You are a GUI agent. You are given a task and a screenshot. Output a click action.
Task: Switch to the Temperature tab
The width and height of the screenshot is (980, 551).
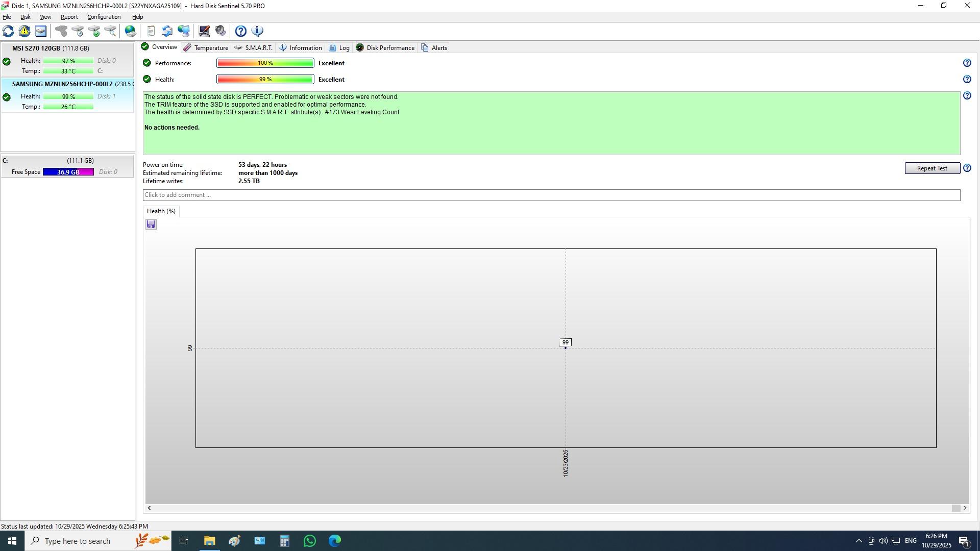coord(206,48)
